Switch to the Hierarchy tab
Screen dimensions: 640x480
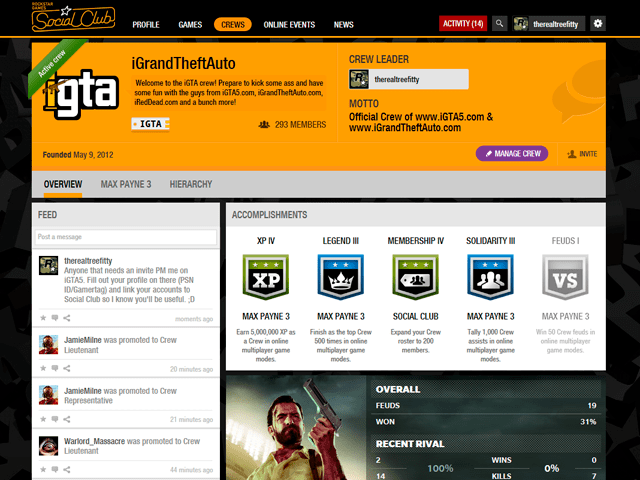click(x=191, y=184)
